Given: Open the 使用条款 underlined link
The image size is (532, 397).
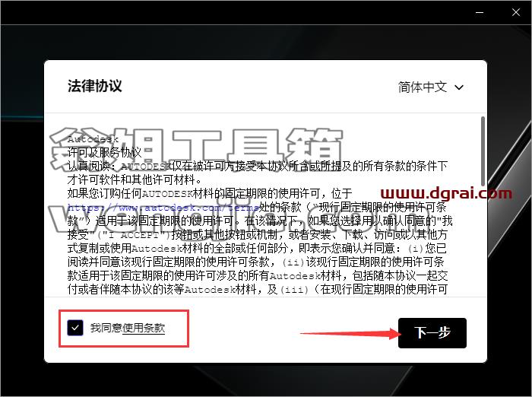Looking at the screenshot, I should click(x=144, y=328).
